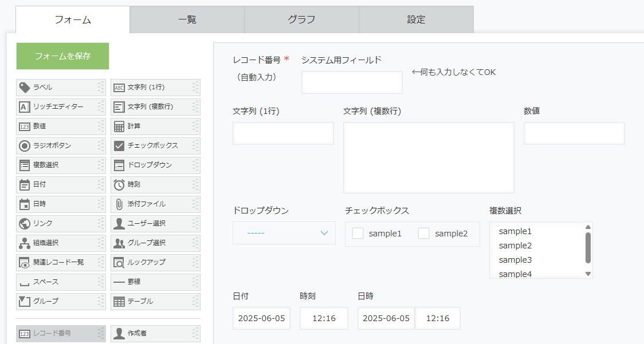
Task: Open the 設定 tab
Action: pyautogui.click(x=417, y=19)
